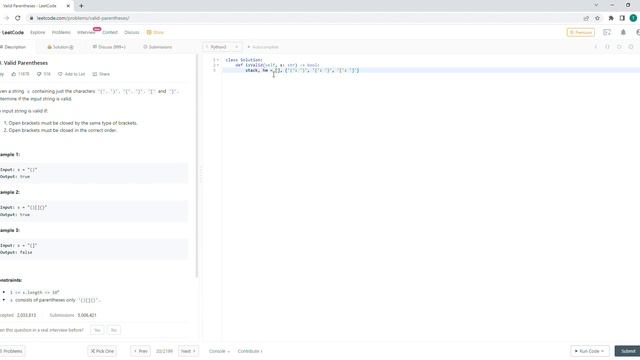Open Chrome profile avatar
The width and height of the screenshot is (640, 360).
633,18
